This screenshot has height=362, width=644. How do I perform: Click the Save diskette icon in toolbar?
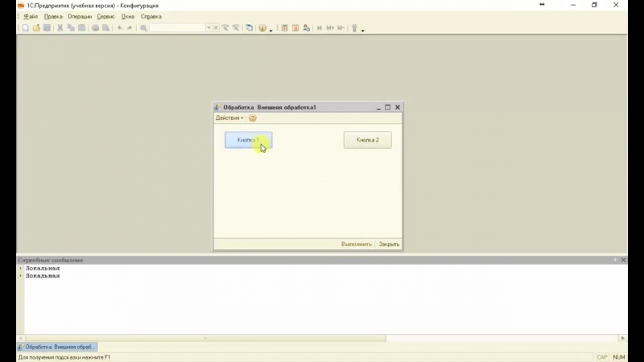tap(47, 28)
